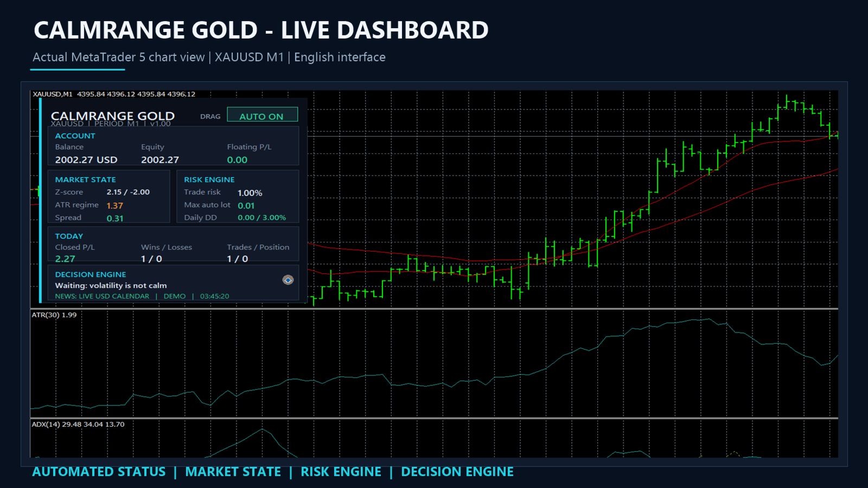Click the Daily DD value

pyautogui.click(x=262, y=217)
